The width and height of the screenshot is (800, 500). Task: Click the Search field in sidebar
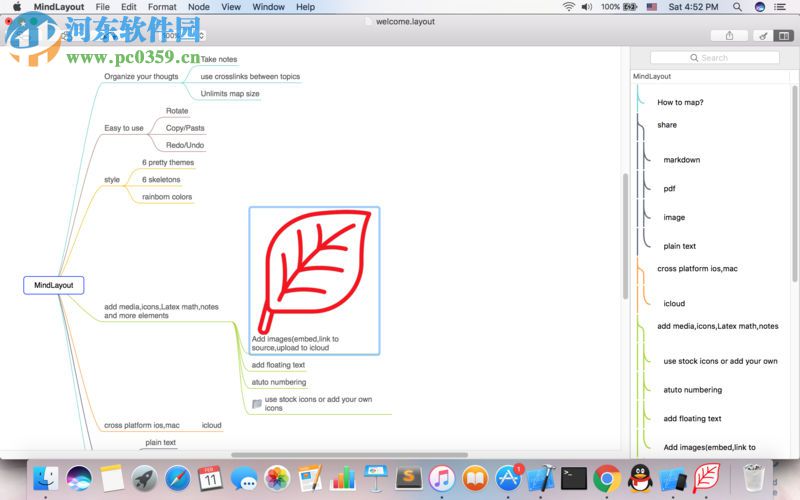click(x=714, y=58)
